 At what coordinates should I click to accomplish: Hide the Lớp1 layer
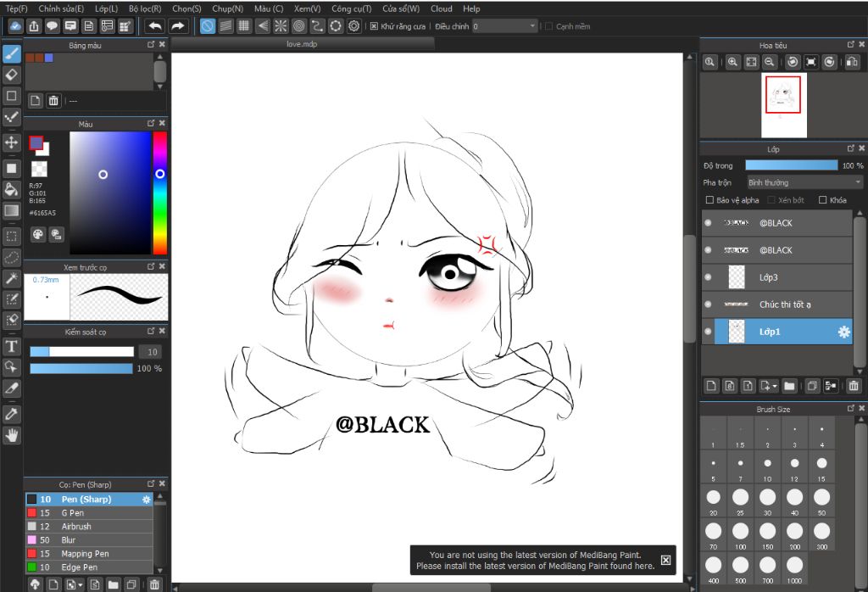tap(708, 332)
